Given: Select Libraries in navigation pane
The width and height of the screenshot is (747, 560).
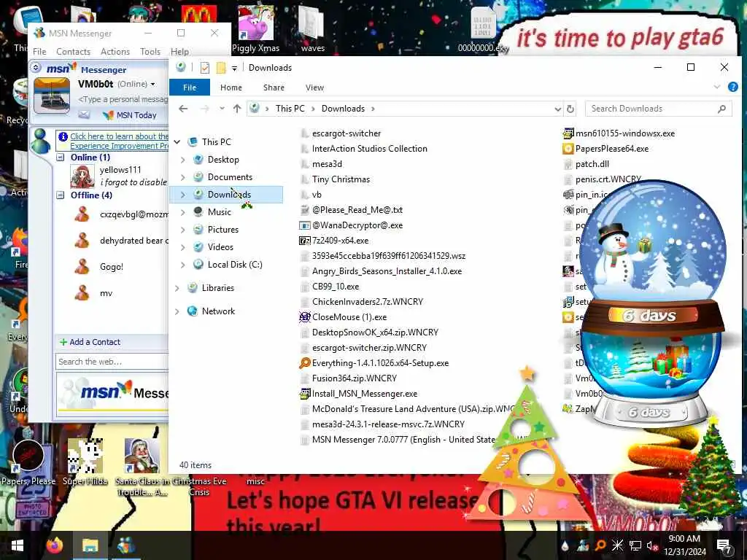Looking at the screenshot, I should pos(218,287).
